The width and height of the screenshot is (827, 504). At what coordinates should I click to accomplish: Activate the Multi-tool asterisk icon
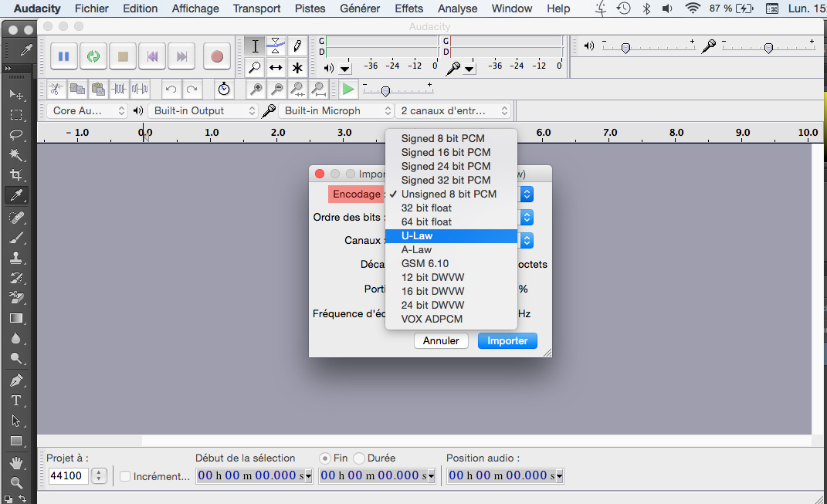[297, 68]
